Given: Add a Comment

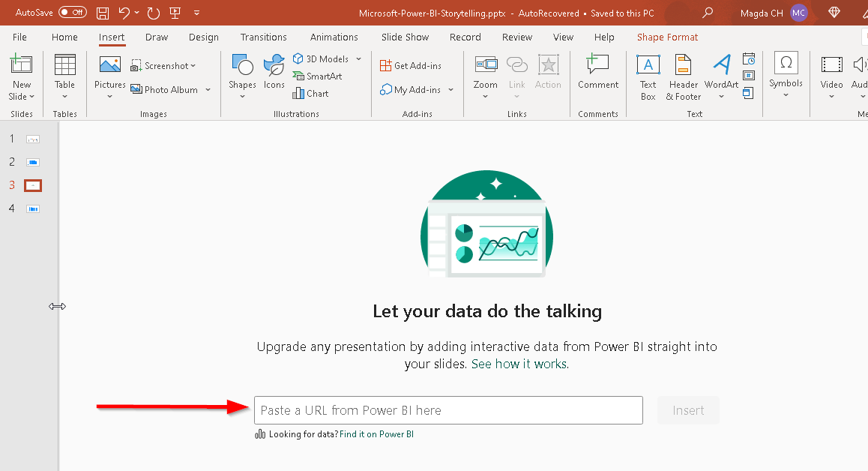Looking at the screenshot, I should (598, 72).
